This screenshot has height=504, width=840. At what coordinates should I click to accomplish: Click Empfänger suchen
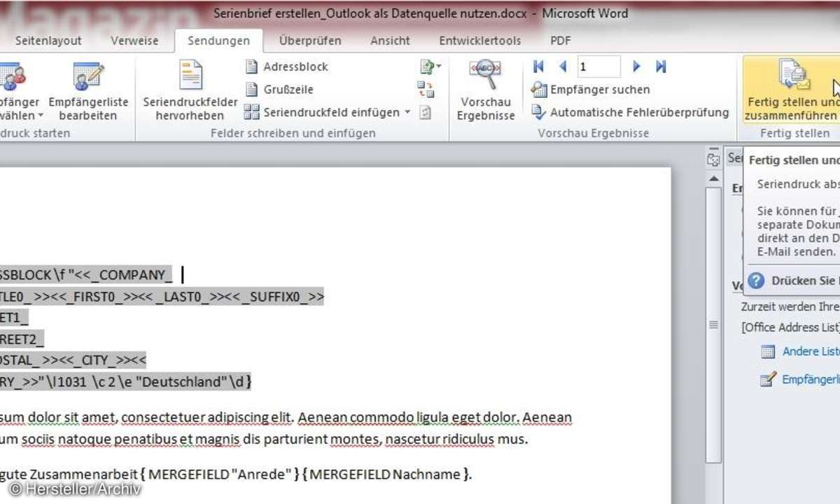pyautogui.click(x=591, y=90)
